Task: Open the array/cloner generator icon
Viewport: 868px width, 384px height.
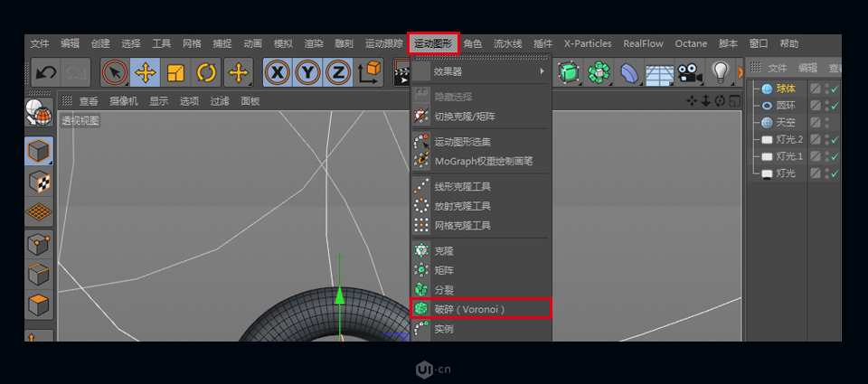Action: coord(599,72)
